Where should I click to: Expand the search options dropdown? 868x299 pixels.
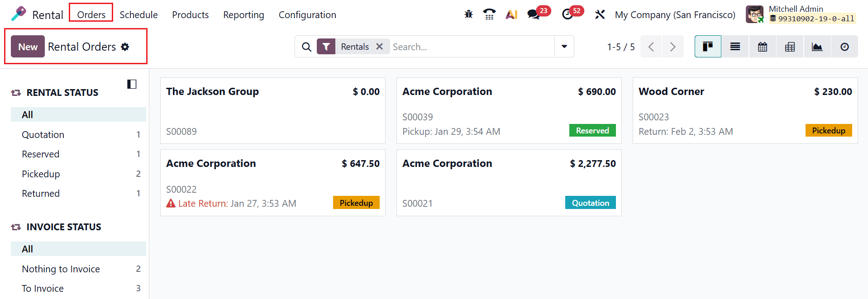tap(563, 46)
